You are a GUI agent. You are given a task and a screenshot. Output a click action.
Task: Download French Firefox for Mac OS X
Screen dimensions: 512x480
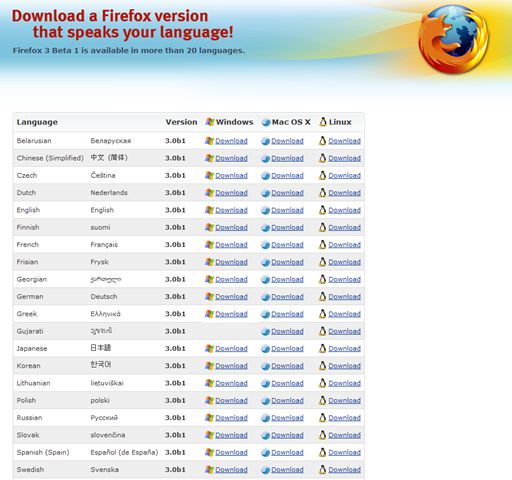pyautogui.click(x=287, y=245)
